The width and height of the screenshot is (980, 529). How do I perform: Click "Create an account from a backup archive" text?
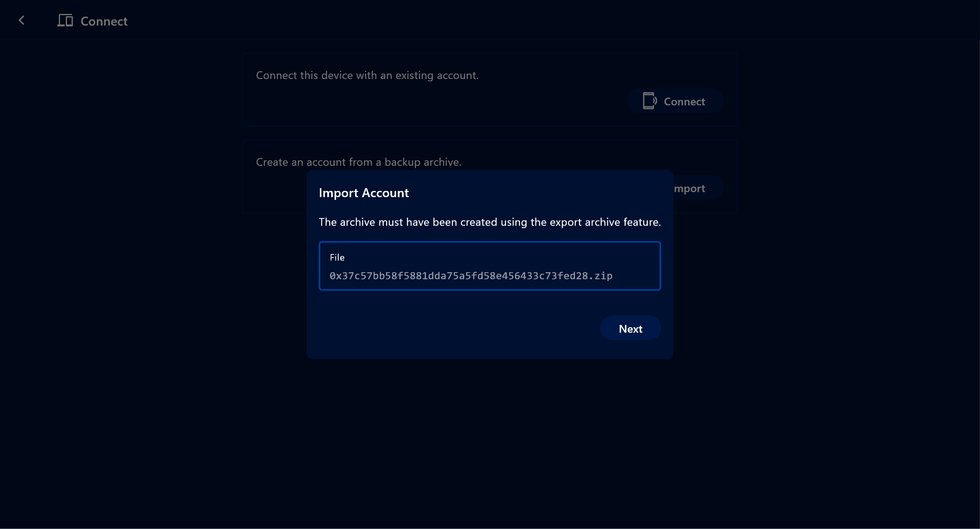tap(359, 162)
